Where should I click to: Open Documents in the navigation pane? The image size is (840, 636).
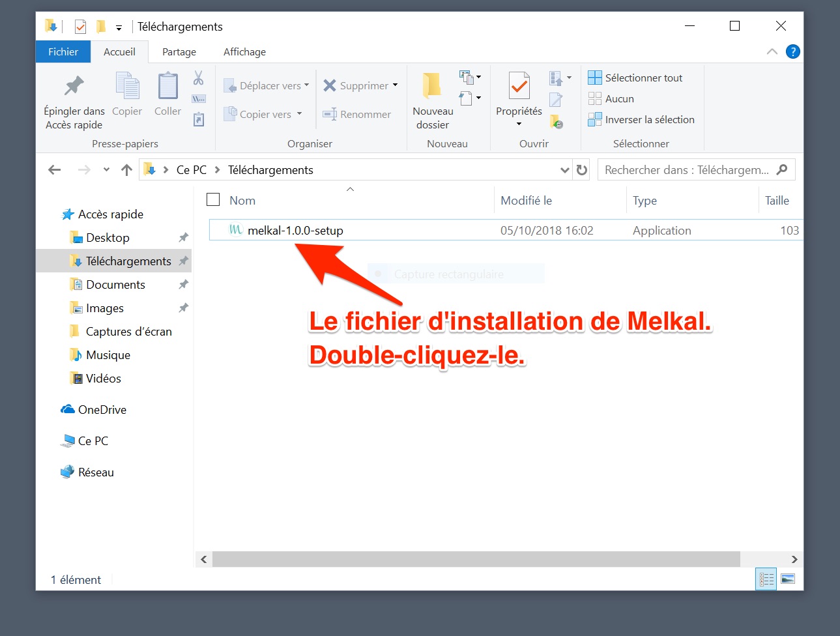pos(115,285)
